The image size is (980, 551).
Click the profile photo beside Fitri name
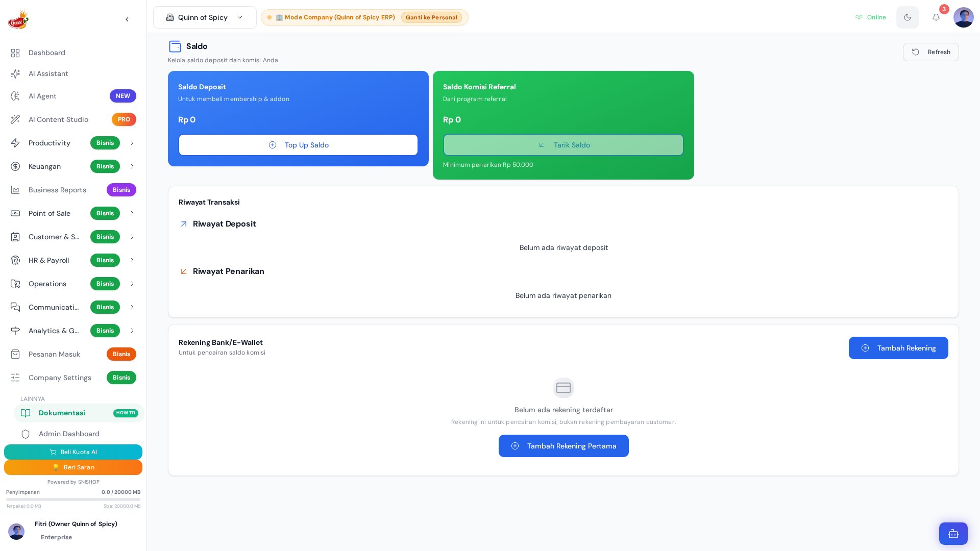pyautogui.click(x=16, y=532)
